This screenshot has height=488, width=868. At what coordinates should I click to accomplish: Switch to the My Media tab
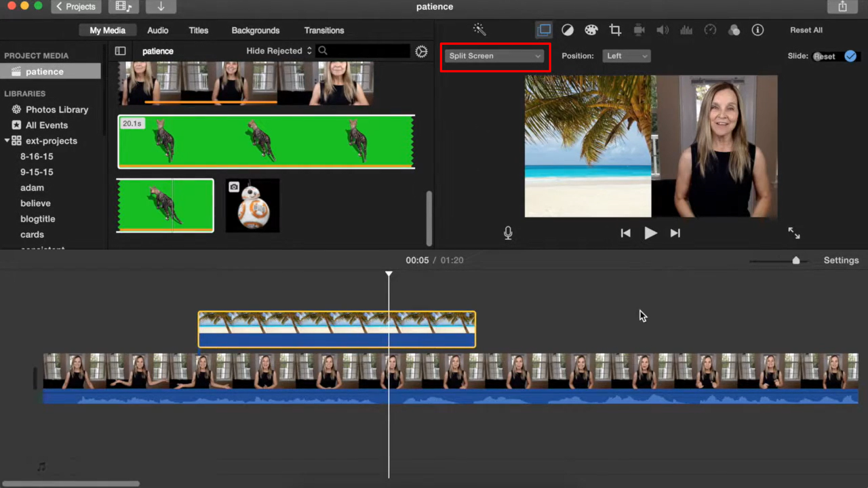click(107, 30)
